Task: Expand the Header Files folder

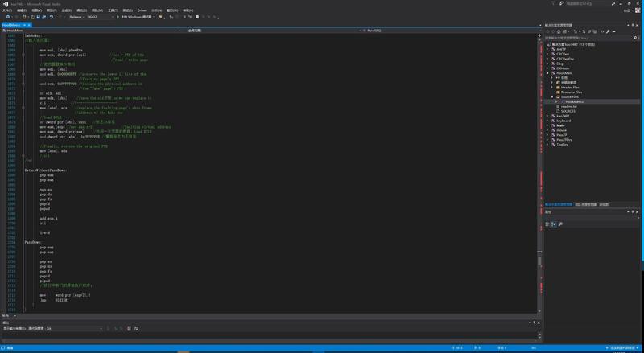Action: [x=552, y=88]
